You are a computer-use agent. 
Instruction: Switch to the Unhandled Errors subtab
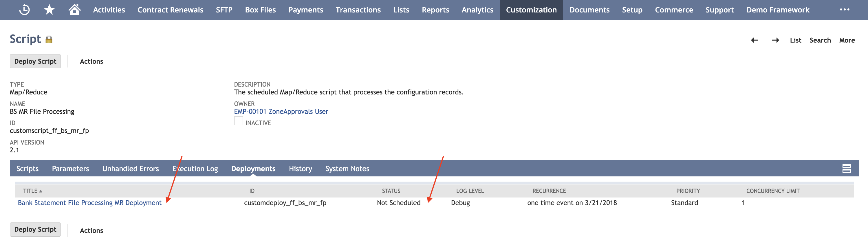pos(130,169)
